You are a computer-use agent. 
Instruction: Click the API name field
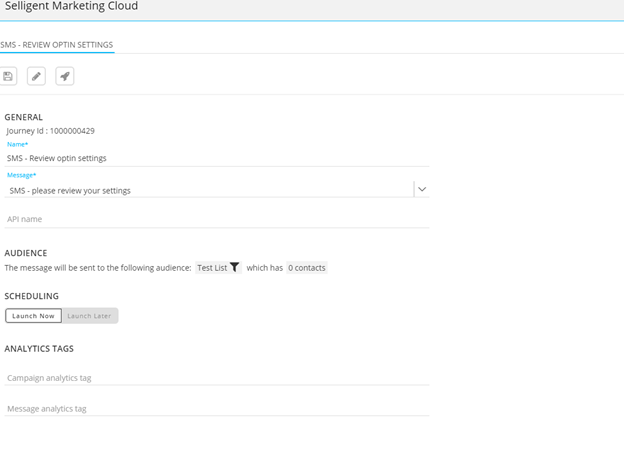pyautogui.click(x=217, y=219)
